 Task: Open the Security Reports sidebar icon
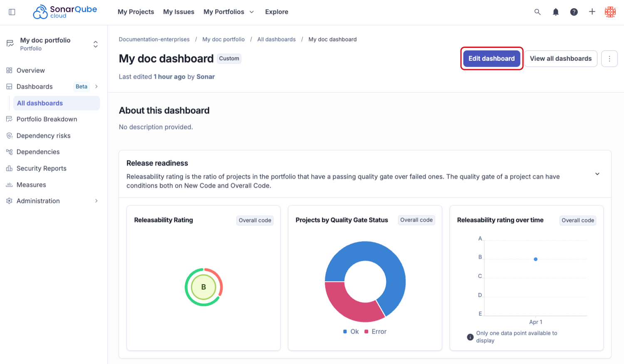[x=9, y=168]
